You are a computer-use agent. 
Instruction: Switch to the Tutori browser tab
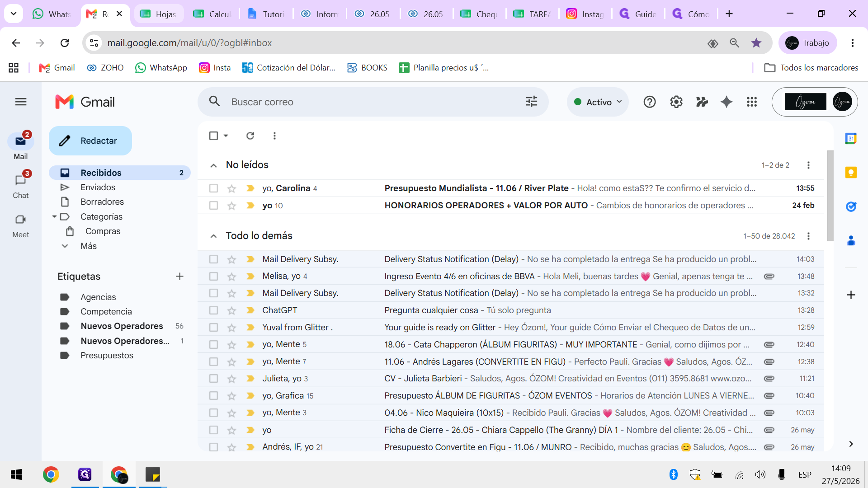(266, 14)
